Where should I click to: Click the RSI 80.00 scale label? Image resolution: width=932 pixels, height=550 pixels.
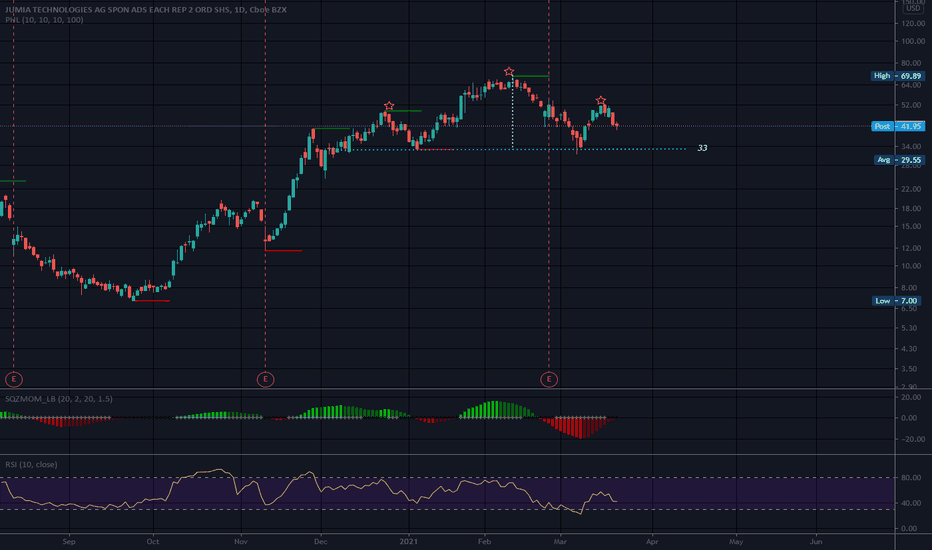tap(913, 477)
